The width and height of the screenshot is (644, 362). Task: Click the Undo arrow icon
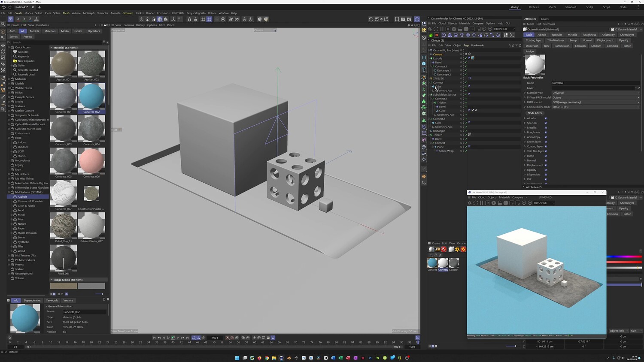[4, 7]
